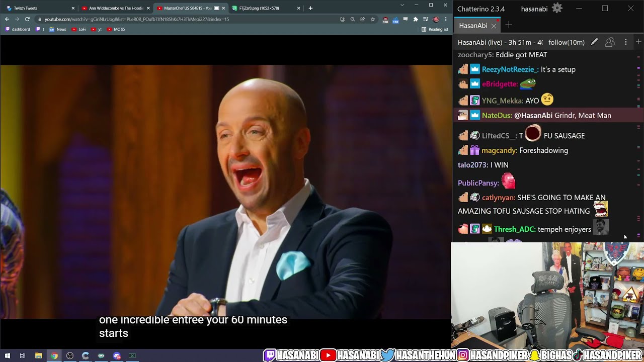Open LoFi bookmark

click(x=79, y=29)
